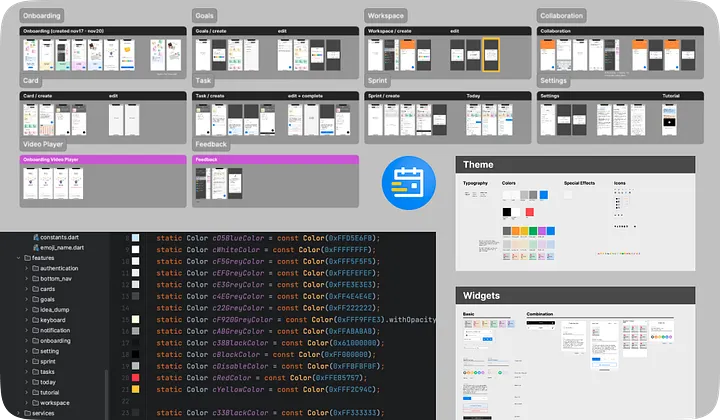Screen dimensions: 720x420
Task: Expand the setting folder chevron
Action: point(26,351)
